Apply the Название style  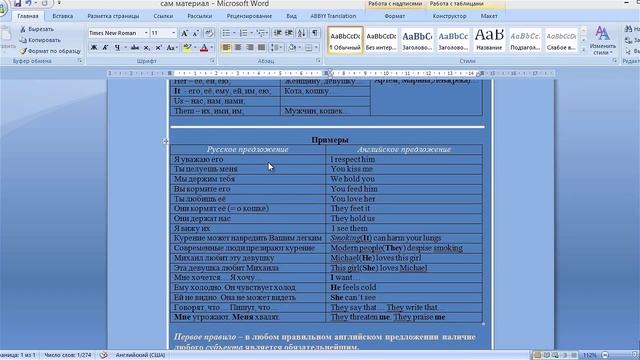[x=489, y=40]
